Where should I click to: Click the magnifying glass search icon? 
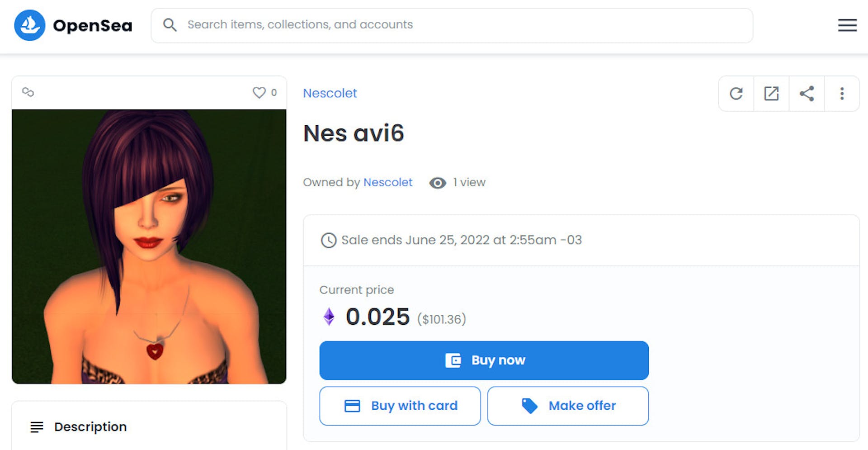(170, 25)
